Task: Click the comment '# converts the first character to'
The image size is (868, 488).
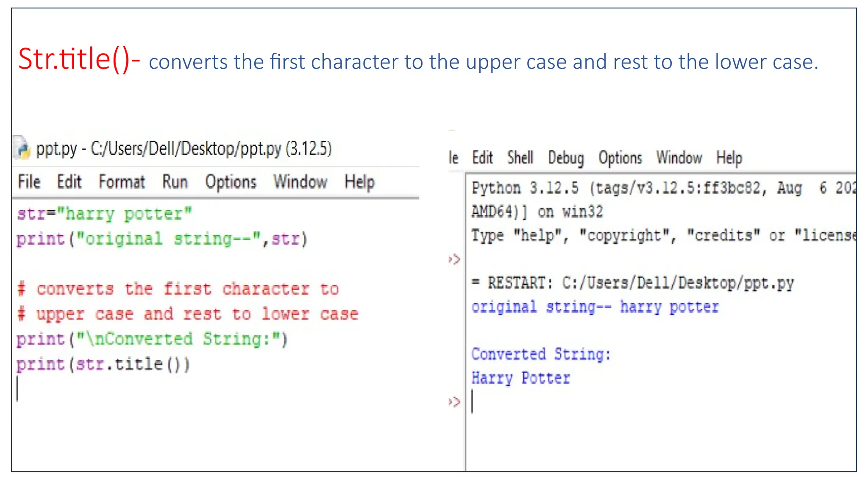Action: pyautogui.click(x=178, y=289)
